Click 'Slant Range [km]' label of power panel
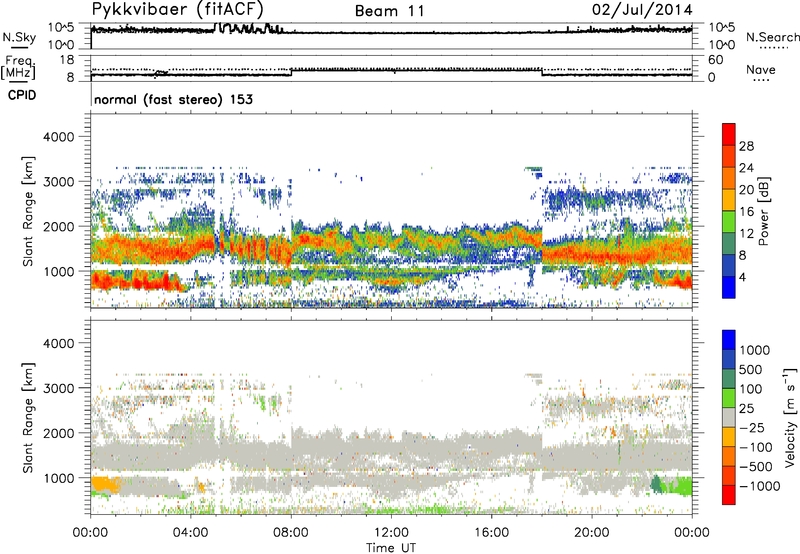800x554 pixels. click(x=28, y=211)
